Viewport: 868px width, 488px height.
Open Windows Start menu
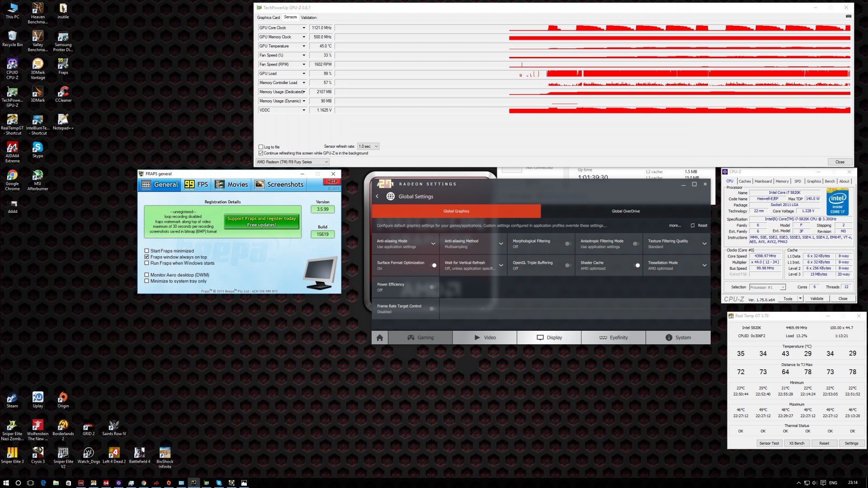(6, 483)
